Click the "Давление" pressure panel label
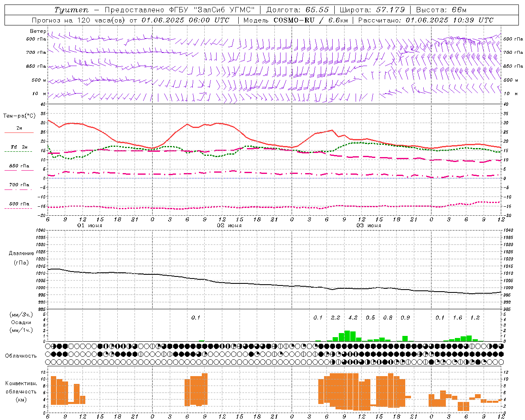The image size is (525, 420). coord(21,253)
